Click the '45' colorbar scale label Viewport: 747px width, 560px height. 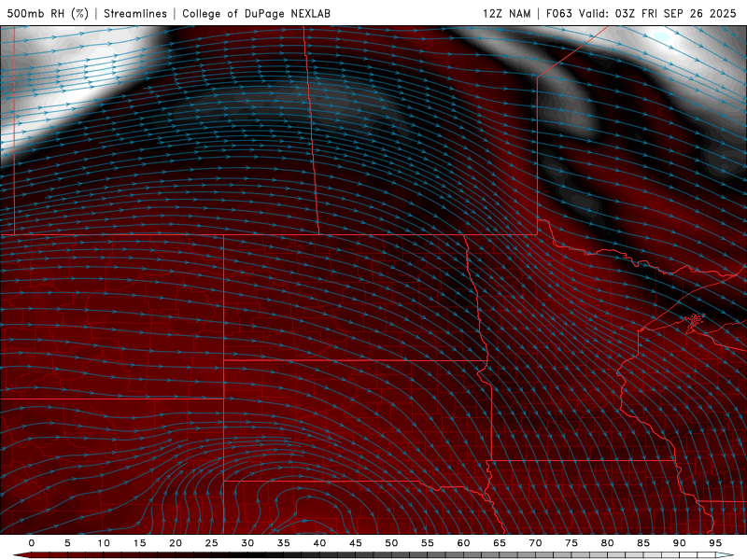point(356,543)
